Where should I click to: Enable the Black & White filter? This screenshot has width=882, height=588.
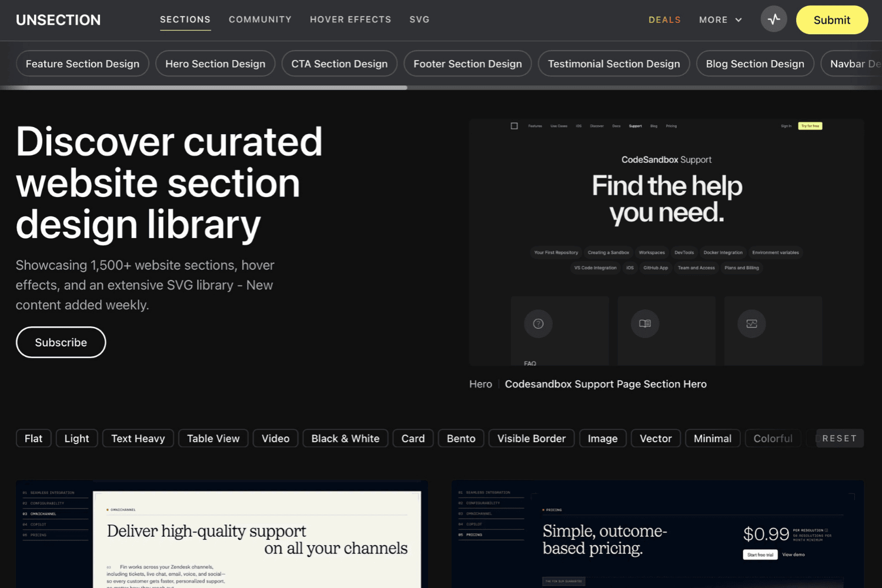pyautogui.click(x=345, y=439)
